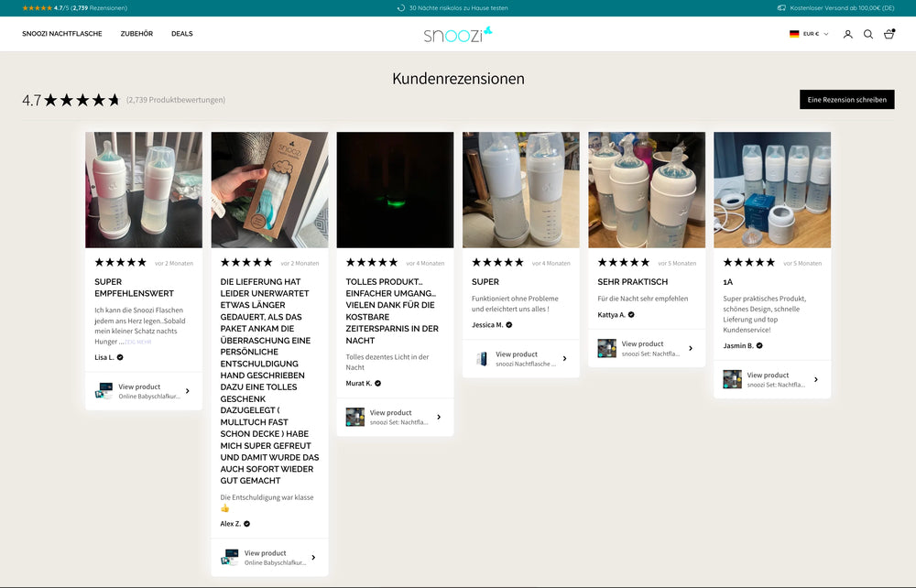Expand Lisa L.'s review with Zeig mehr
The width and height of the screenshot is (916, 588).
tap(138, 342)
